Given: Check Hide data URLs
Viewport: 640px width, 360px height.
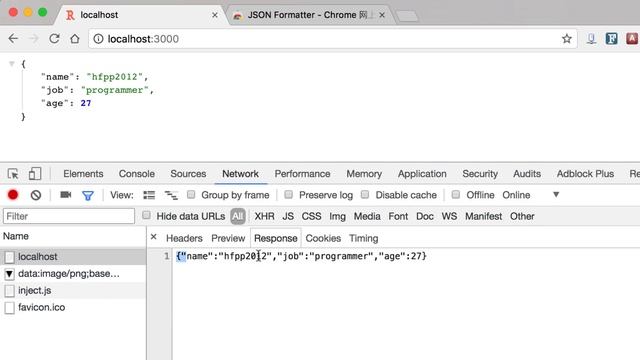Looking at the screenshot, I should (x=146, y=216).
